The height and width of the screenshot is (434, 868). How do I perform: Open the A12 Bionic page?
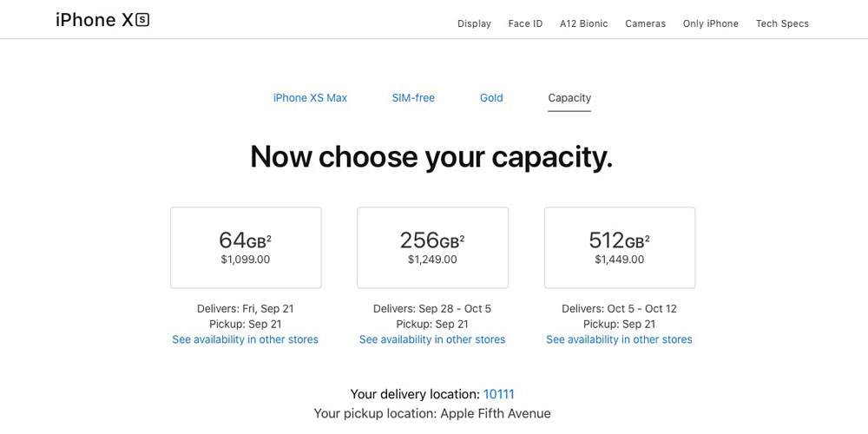pyautogui.click(x=583, y=23)
